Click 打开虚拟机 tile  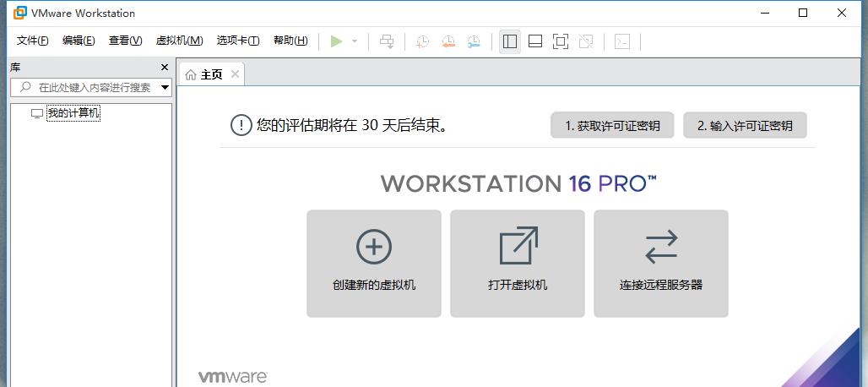pyautogui.click(x=518, y=264)
